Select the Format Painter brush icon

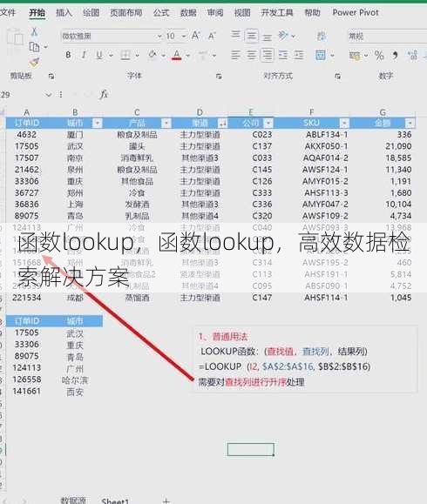click(34, 62)
